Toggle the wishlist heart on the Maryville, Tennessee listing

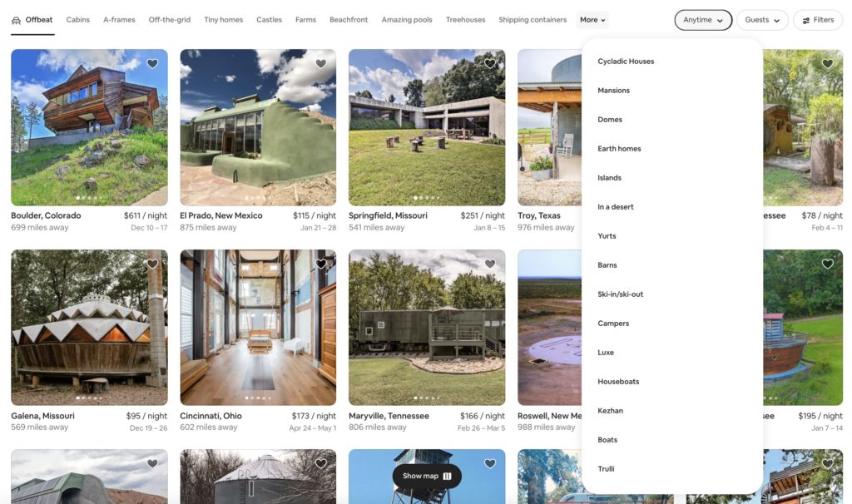(x=490, y=264)
